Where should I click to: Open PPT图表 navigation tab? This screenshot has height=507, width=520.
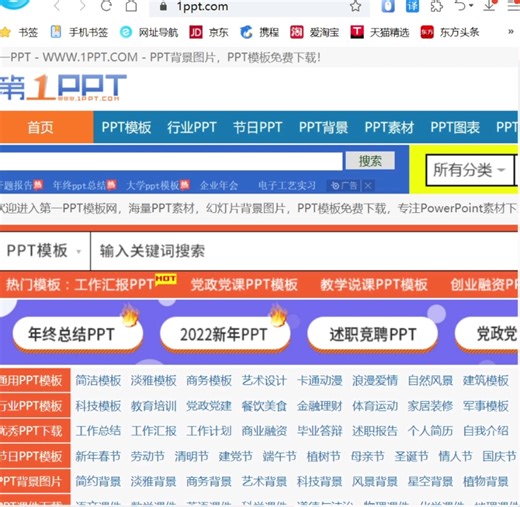pos(455,127)
